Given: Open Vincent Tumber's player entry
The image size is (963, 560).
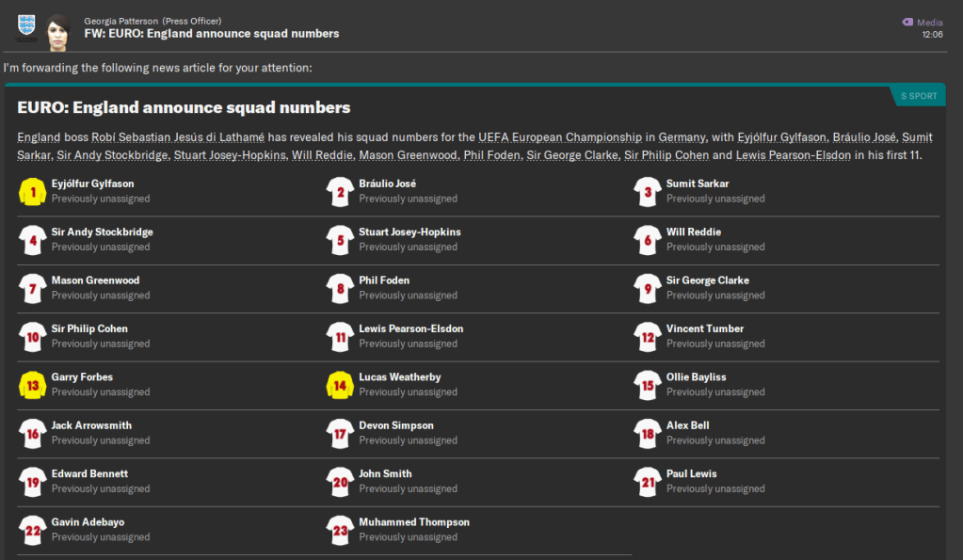Looking at the screenshot, I should 705,328.
